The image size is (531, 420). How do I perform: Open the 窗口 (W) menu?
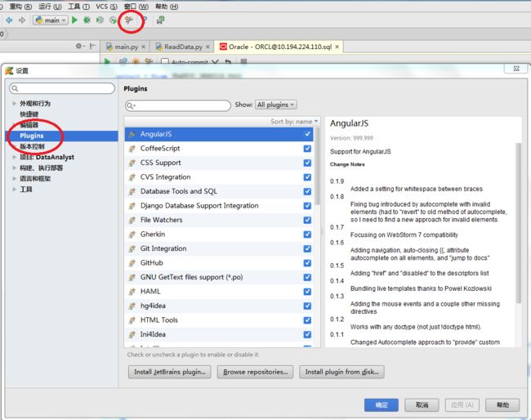(136, 6)
